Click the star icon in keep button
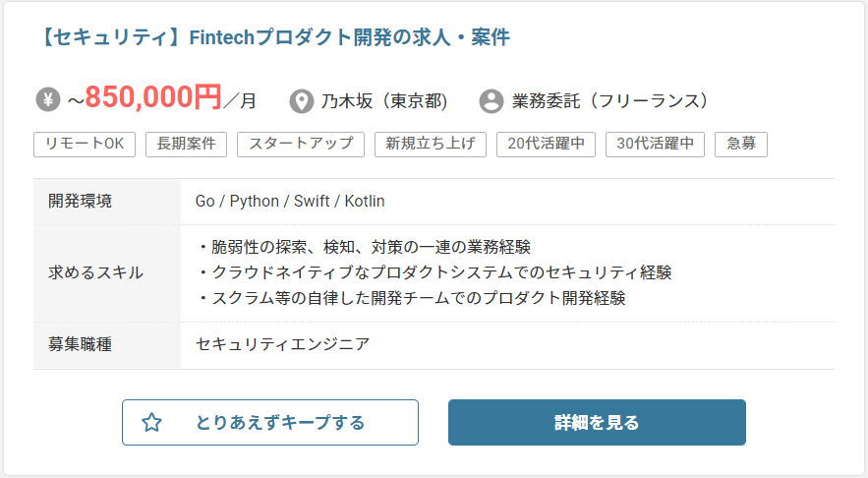 click(x=151, y=423)
